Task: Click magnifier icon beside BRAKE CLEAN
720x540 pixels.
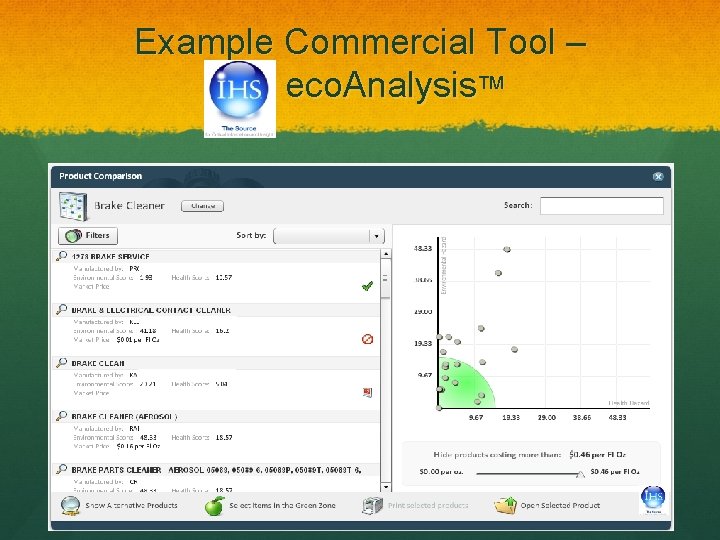Action: (62, 363)
